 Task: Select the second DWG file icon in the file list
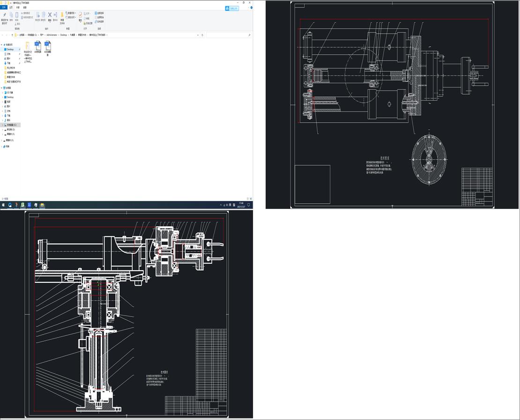[47, 45]
